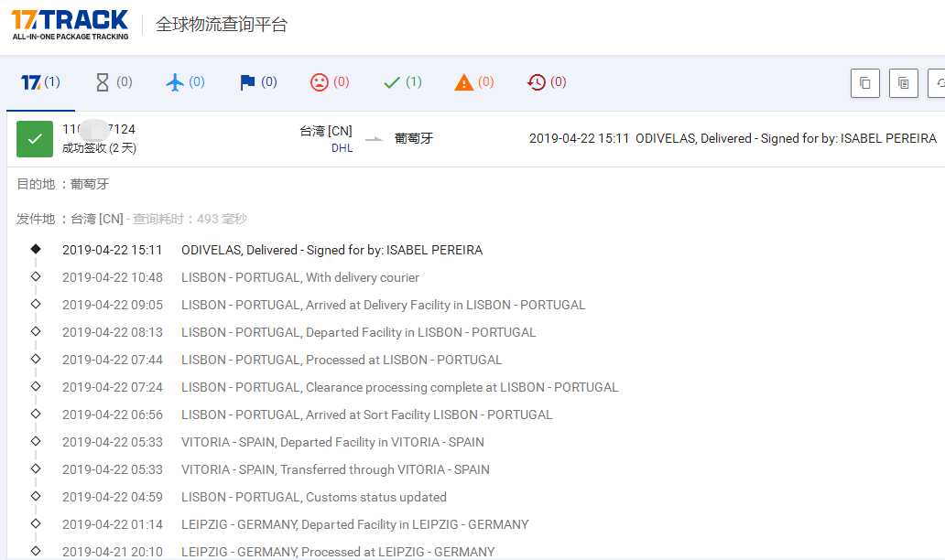Click the copy details document button
Image resolution: width=945 pixels, height=560 pixels.
point(903,83)
